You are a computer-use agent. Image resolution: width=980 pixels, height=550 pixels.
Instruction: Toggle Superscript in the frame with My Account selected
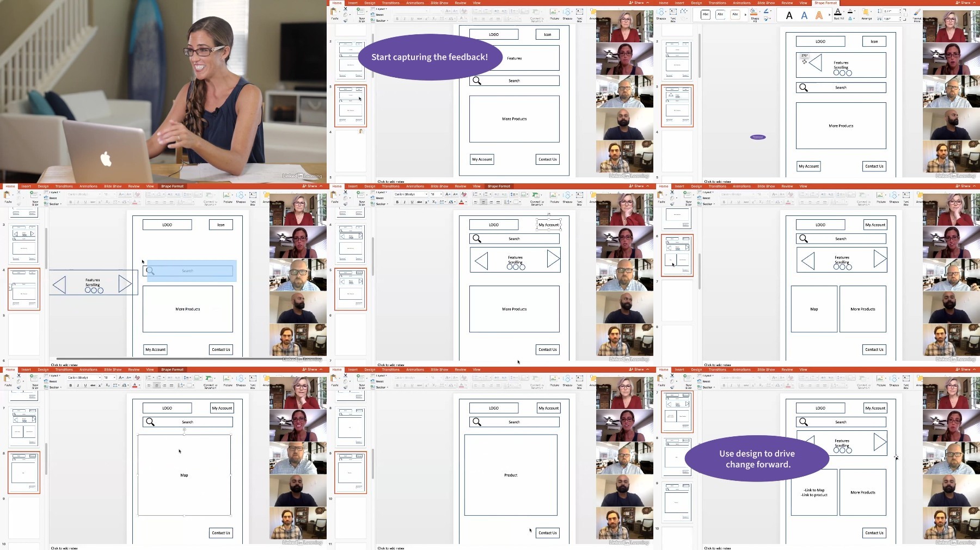coord(427,202)
